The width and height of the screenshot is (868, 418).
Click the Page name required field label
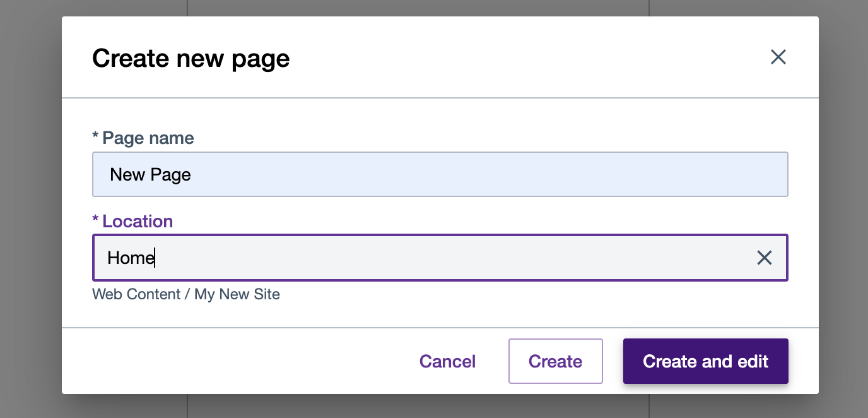tap(143, 138)
